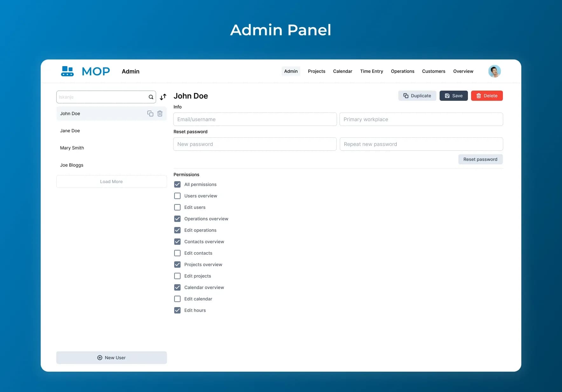Image resolution: width=562 pixels, height=392 pixels.
Task: Enable Edit users permission
Action: tap(177, 207)
